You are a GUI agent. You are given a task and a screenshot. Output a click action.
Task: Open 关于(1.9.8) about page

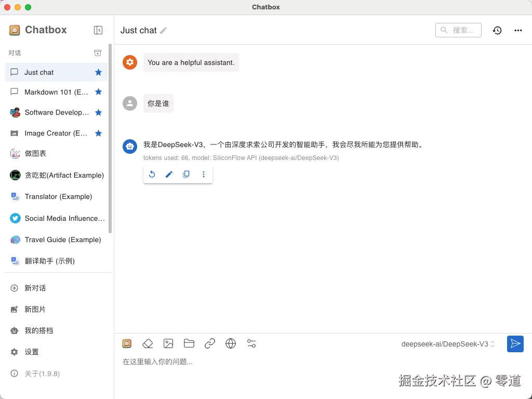(x=56, y=374)
